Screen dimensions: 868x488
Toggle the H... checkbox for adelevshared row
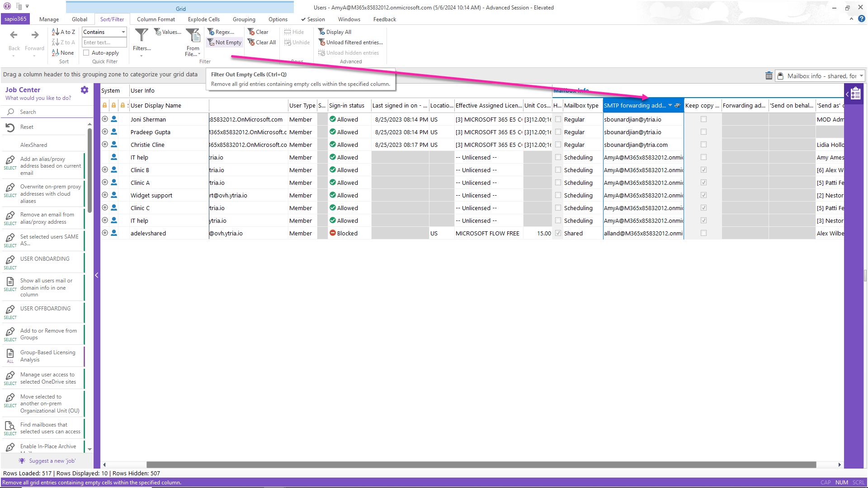pyautogui.click(x=558, y=233)
